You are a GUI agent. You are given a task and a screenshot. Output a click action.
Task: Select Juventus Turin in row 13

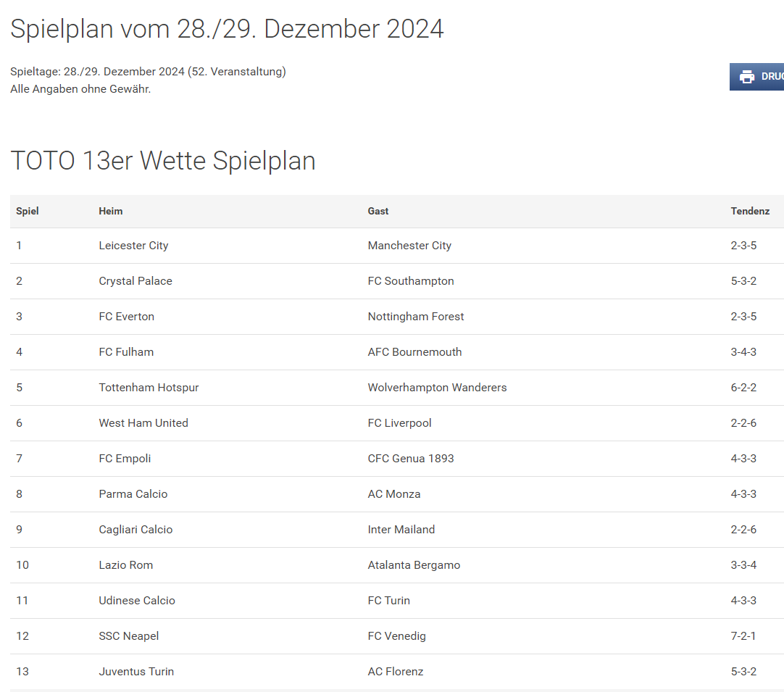[136, 672]
